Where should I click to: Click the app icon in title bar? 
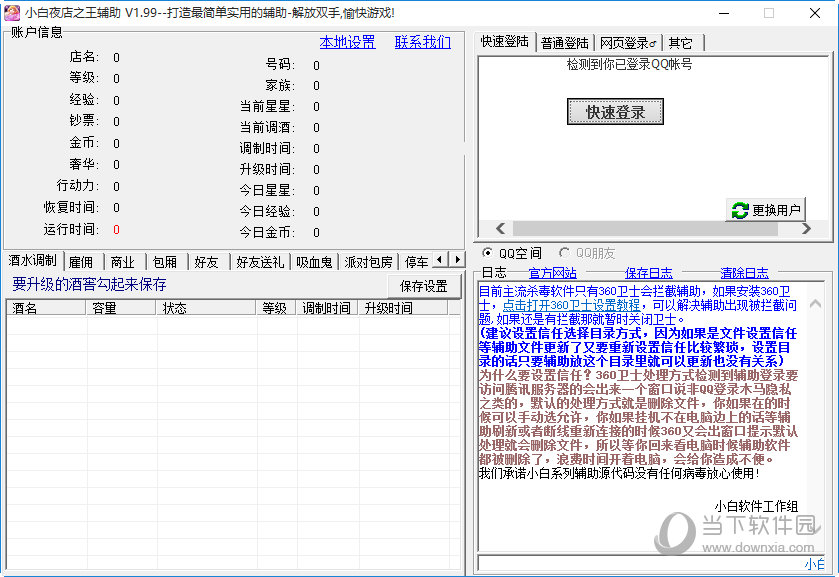pos(12,12)
